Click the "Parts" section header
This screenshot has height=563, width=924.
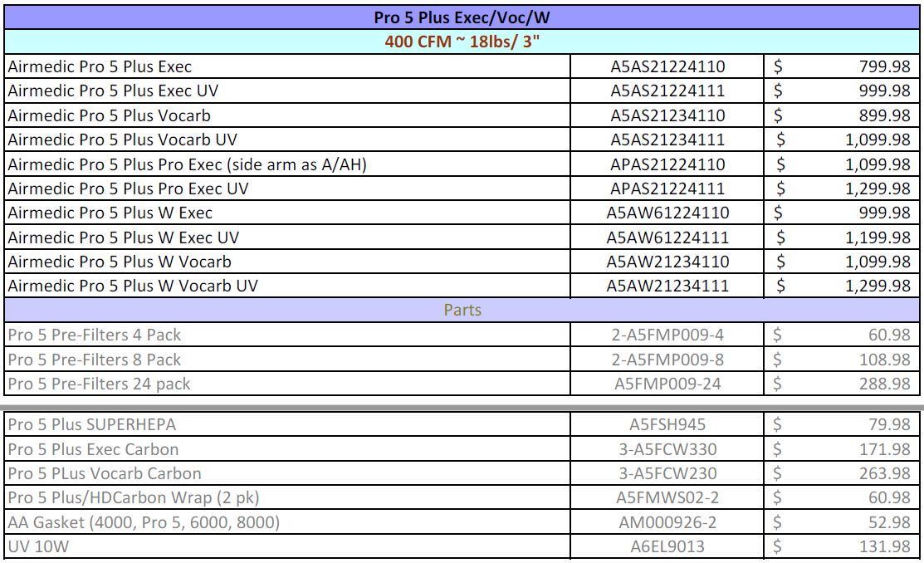tap(462, 310)
